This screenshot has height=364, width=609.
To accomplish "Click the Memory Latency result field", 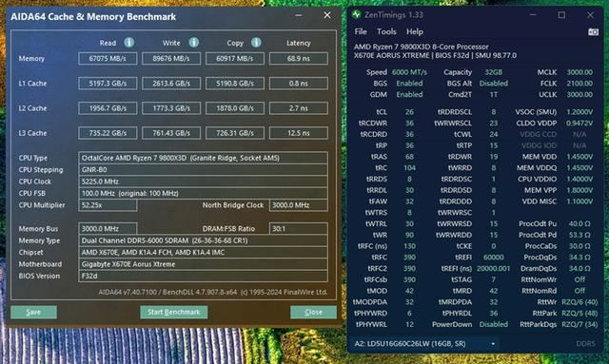I will [298, 59].
